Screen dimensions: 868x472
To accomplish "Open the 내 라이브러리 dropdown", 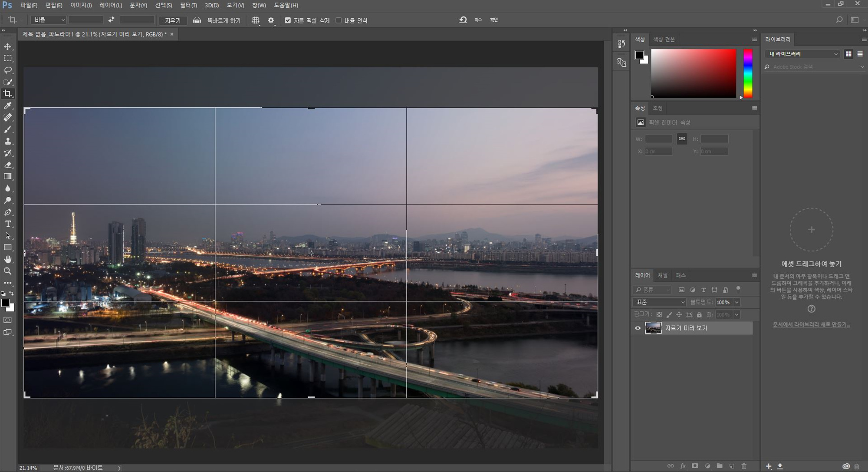I will pyautogui.click(x=803, y=54).
